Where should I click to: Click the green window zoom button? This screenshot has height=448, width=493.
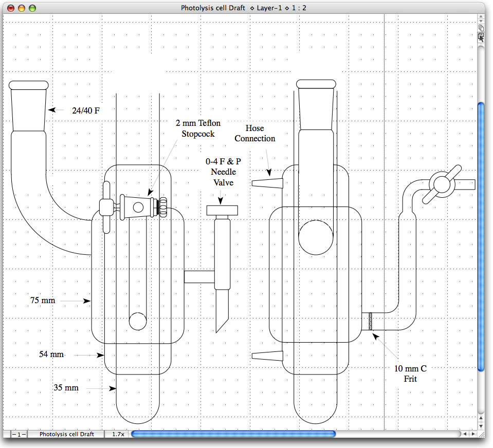coord(32,8)
